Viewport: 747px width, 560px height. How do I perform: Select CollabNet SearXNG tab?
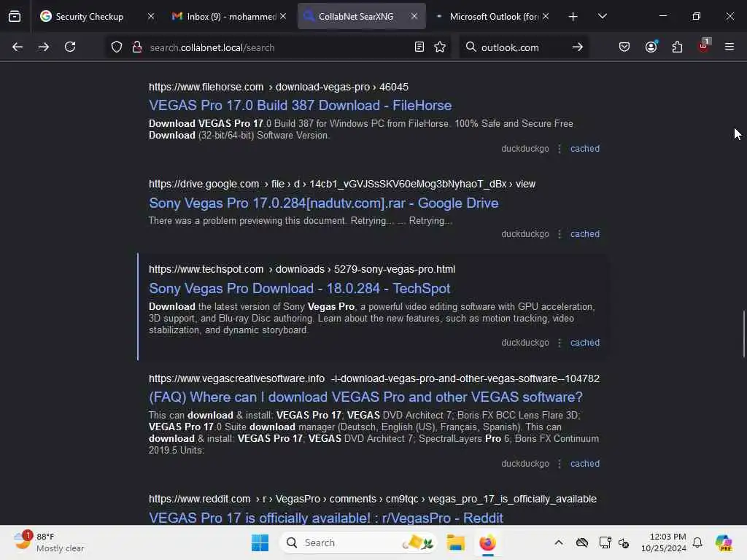[x=355, y=16]
